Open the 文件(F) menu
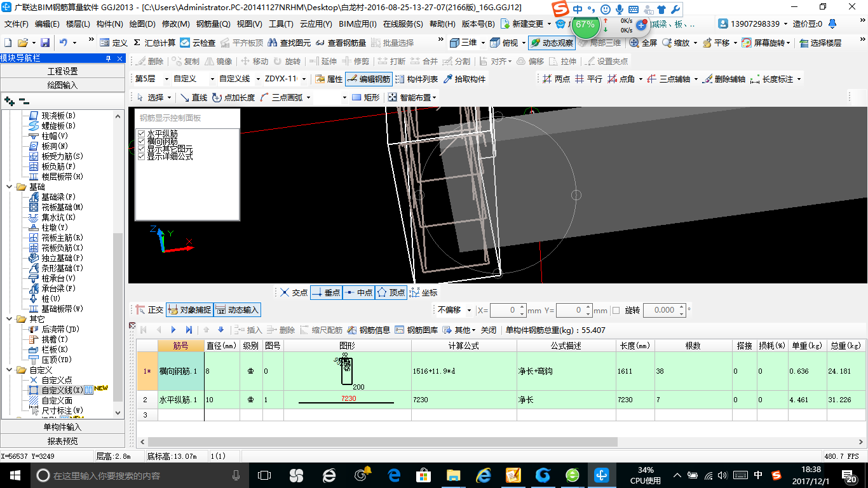 tap(17, 24)
